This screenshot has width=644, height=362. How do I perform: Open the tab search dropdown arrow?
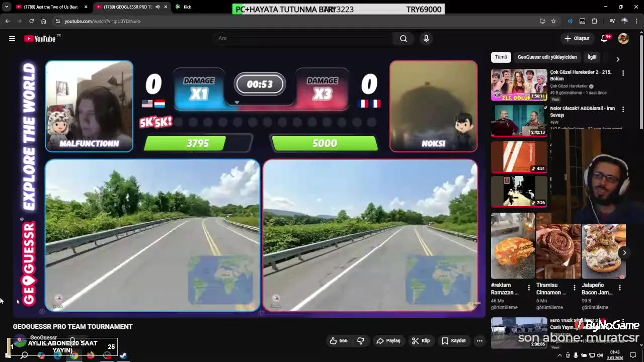7,7
